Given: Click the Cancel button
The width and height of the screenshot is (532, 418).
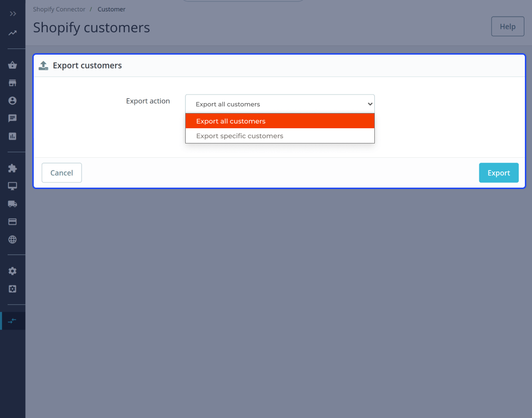Looking at the screenshot, I should pyautogui.click(x=62, y=173).
